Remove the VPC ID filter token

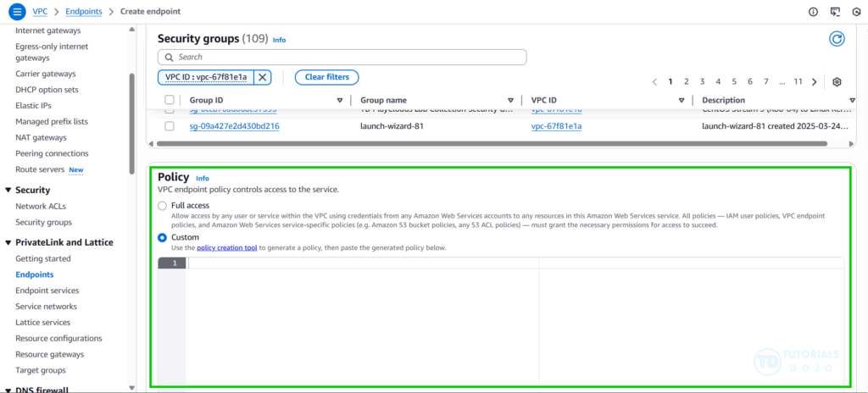pyautogui.click(x=262, y=77)
